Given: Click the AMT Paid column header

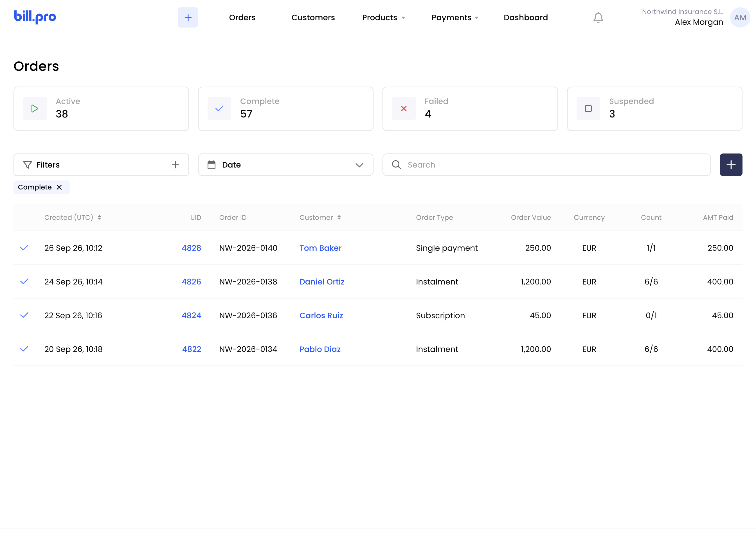Looking at the screenshot, I should coord(718,218).
